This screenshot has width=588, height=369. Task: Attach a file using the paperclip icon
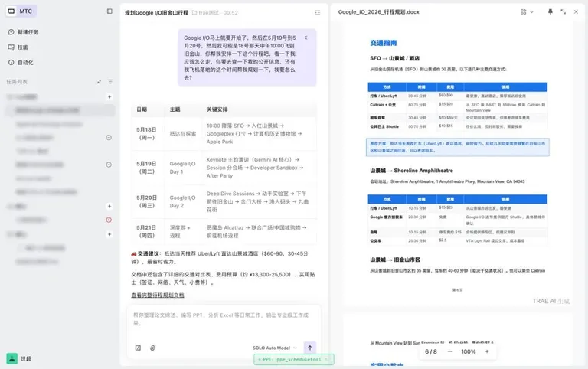coord(152,348)
